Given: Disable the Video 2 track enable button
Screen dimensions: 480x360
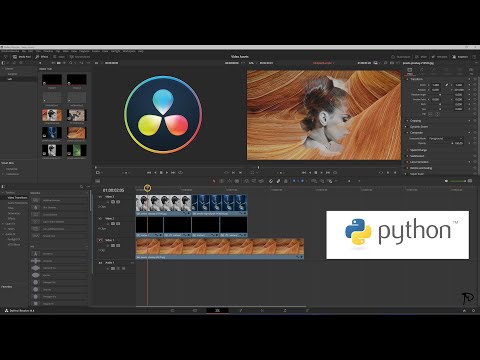Looking at the screenshot, I should click(x=118, y=224).
